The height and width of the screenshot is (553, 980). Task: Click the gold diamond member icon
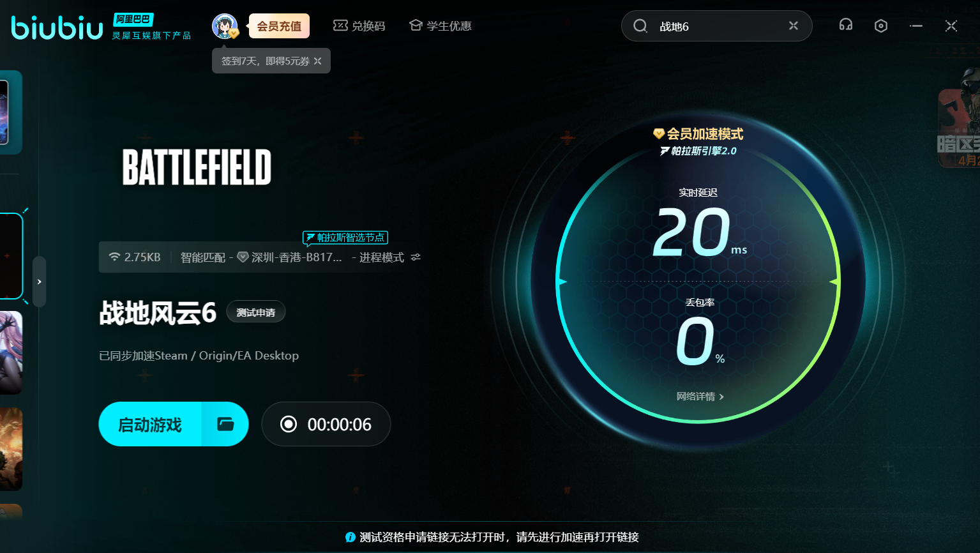659,133
